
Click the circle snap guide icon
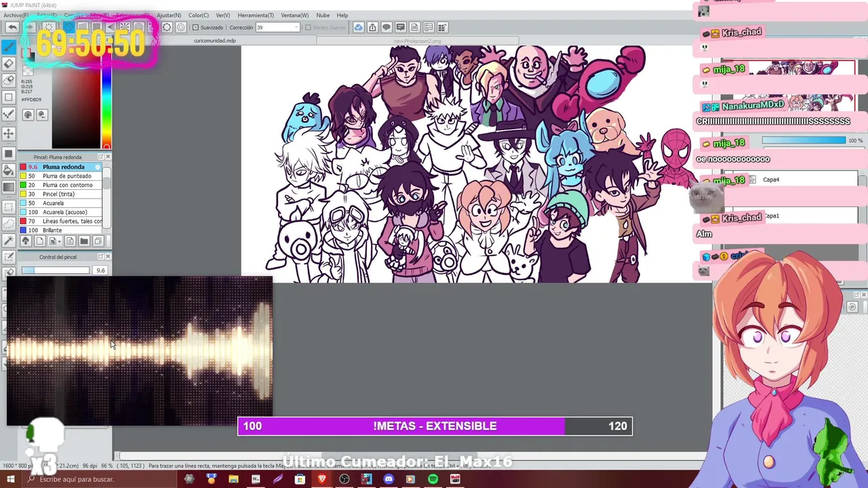(167, 27)
